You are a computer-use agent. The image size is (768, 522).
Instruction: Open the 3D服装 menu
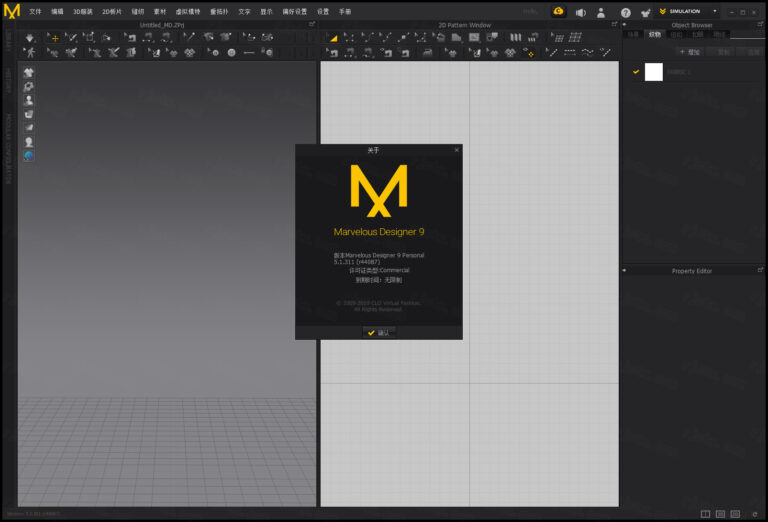83,11
